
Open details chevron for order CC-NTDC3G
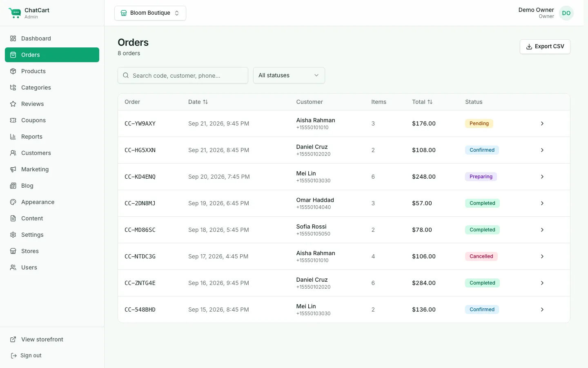click(x=542, y=256)
